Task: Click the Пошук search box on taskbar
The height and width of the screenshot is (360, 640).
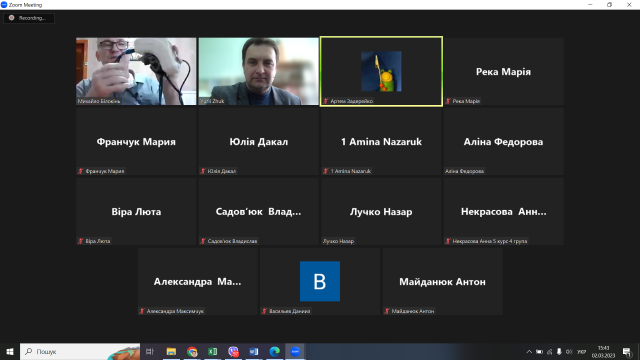Action: tap(80, 351)
